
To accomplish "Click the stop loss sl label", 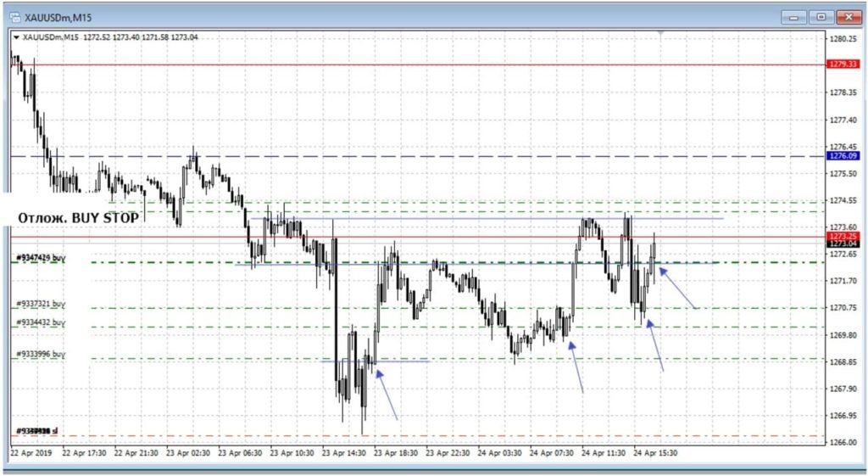I will [36, 431].
